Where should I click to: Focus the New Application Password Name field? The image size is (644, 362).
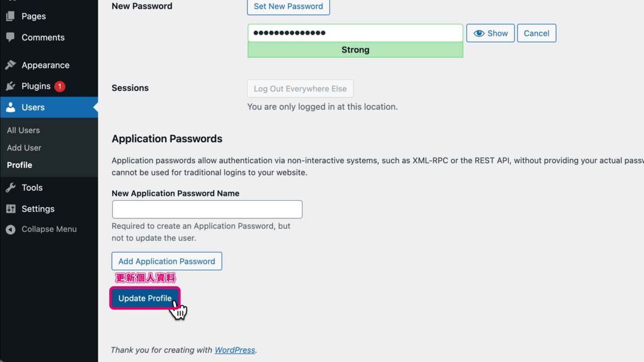pyautogui.click(x=207, y=209)
